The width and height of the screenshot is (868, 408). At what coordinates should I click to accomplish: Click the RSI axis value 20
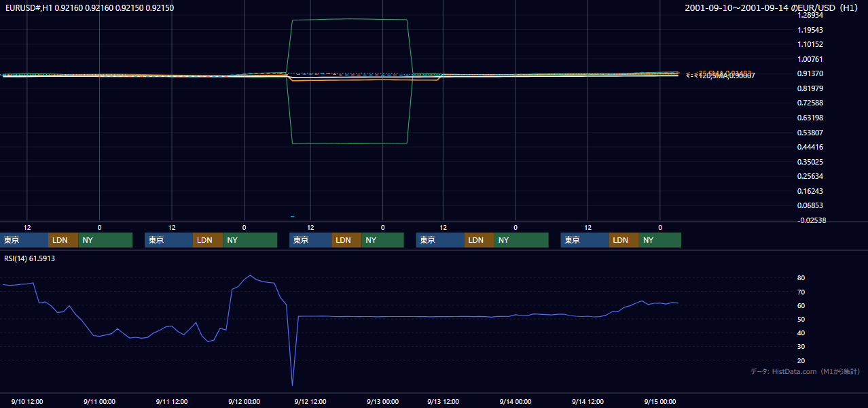(801, 360)
